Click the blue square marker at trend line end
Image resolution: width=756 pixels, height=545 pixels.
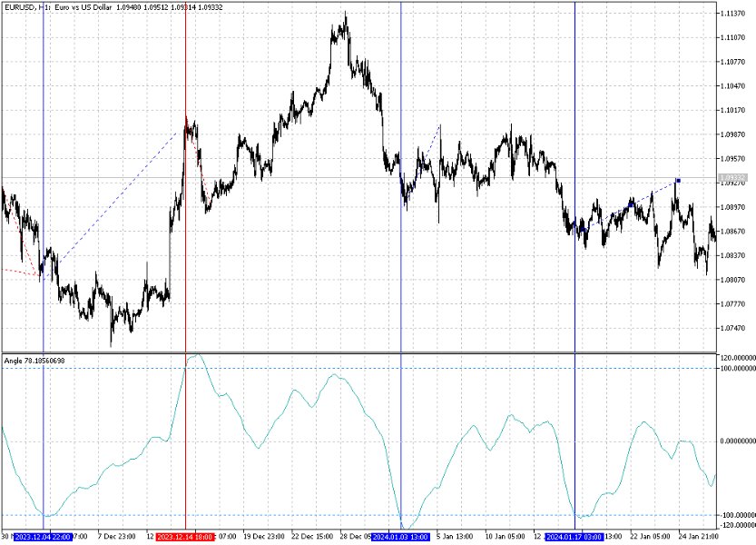pyautogui.click(x=678, y=181)
